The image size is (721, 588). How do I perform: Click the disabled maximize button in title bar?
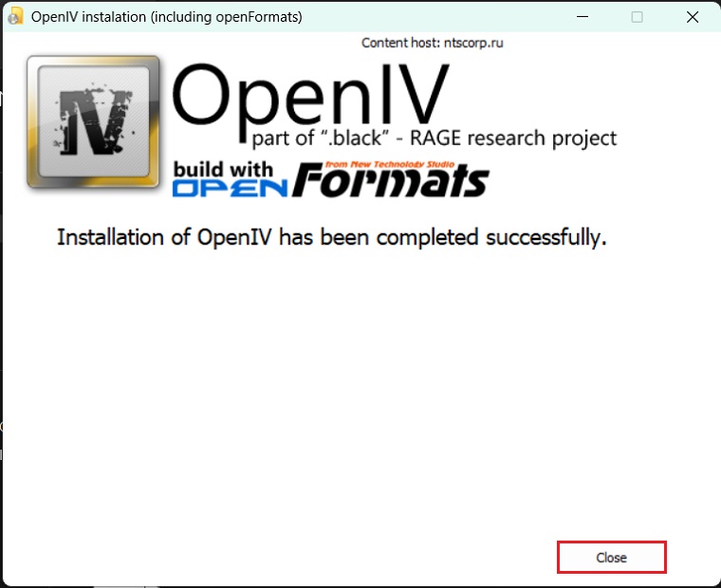pos(637,17)
